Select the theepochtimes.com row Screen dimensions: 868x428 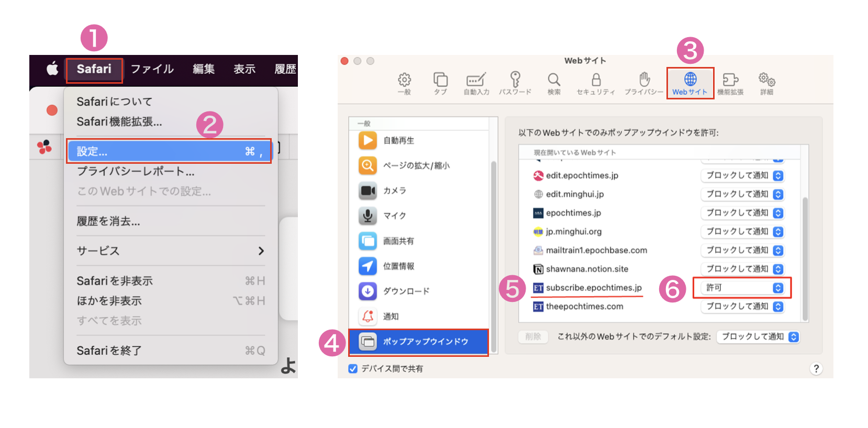(x=660, y=306)
